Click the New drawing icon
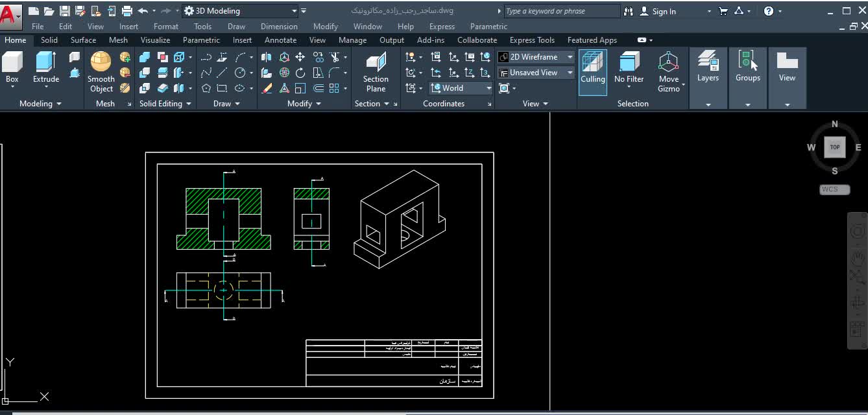Viewport: 868px width, 415px height. pos(33,11)
